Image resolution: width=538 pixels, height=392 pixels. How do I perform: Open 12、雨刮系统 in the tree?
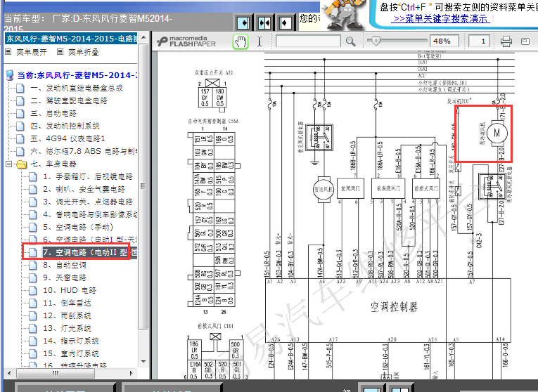click(x=67, y=315)
